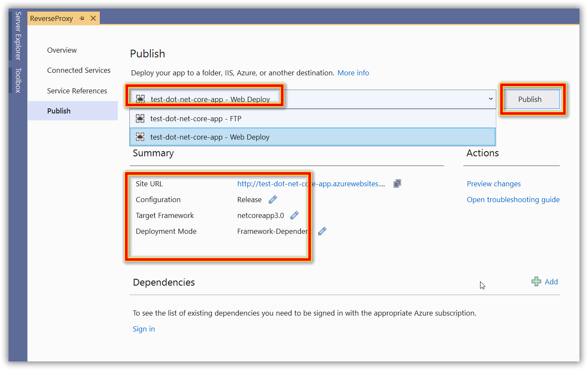This screenshot has height=370, width=588.
Task: Select test-dot-net-core-app - Web Deploy list item
Action: (313, 137)
